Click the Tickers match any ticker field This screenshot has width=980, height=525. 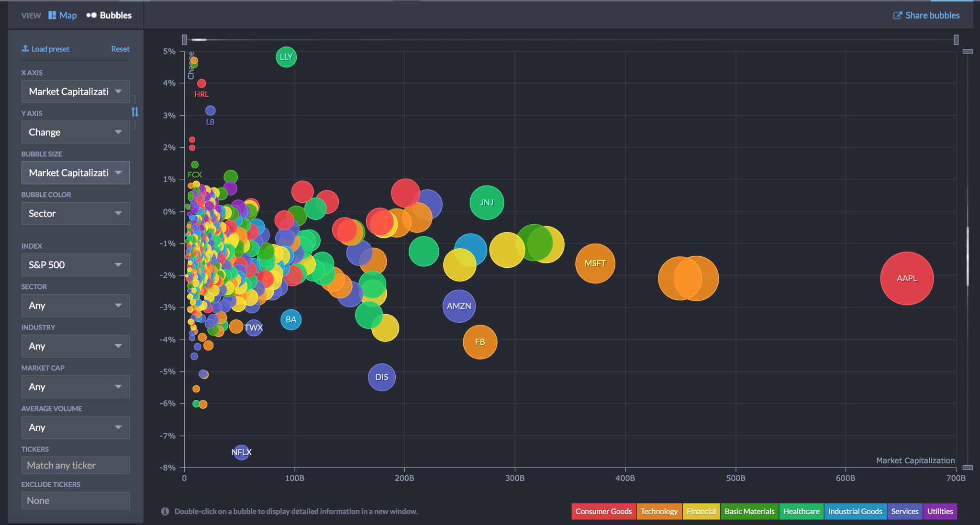pyautogui.click(x=75, y=465)
